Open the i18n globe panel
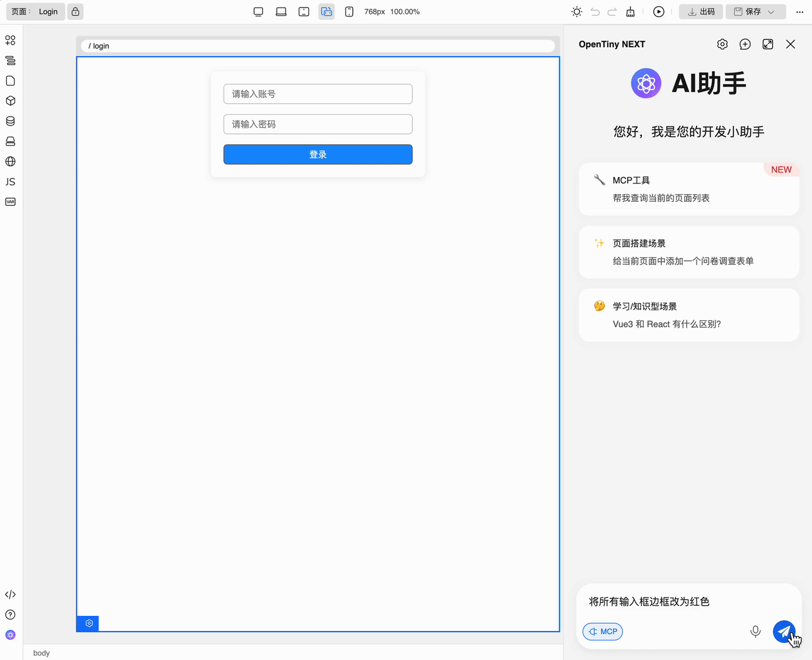 coord(10,161)
